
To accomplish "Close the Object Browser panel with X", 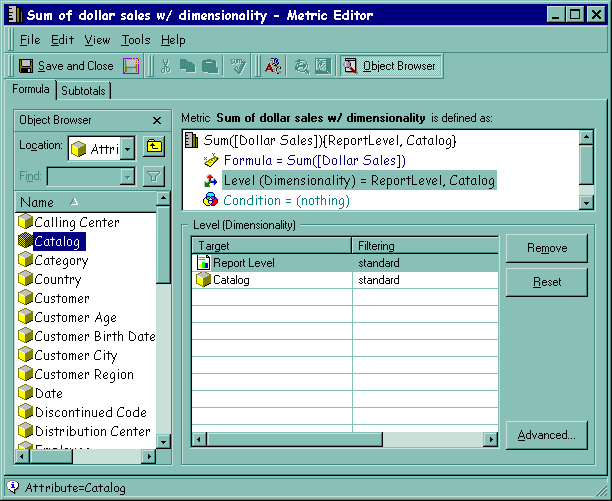I will (156, 120).
